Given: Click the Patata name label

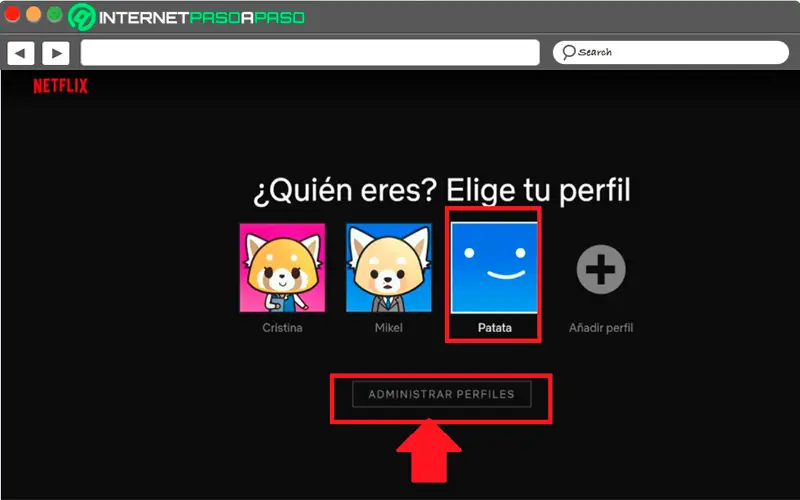Looking at the screenshot, I should (x=494, y=328).
